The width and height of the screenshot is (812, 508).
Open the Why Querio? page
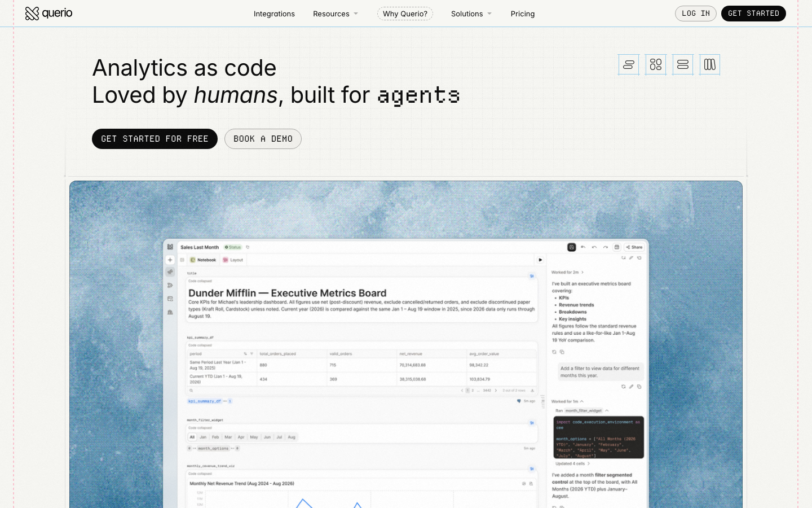pyautogui.click(x=405, y=14)
